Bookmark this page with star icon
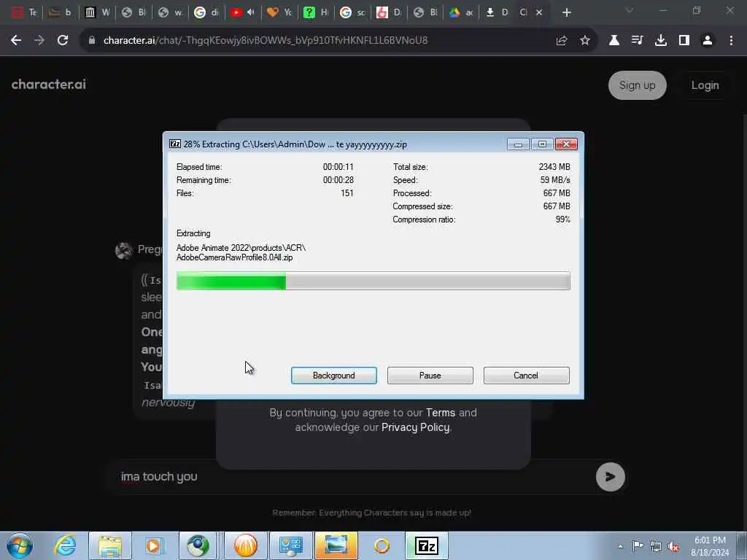This screenshot has width=747, height=560. click(585, 41)
